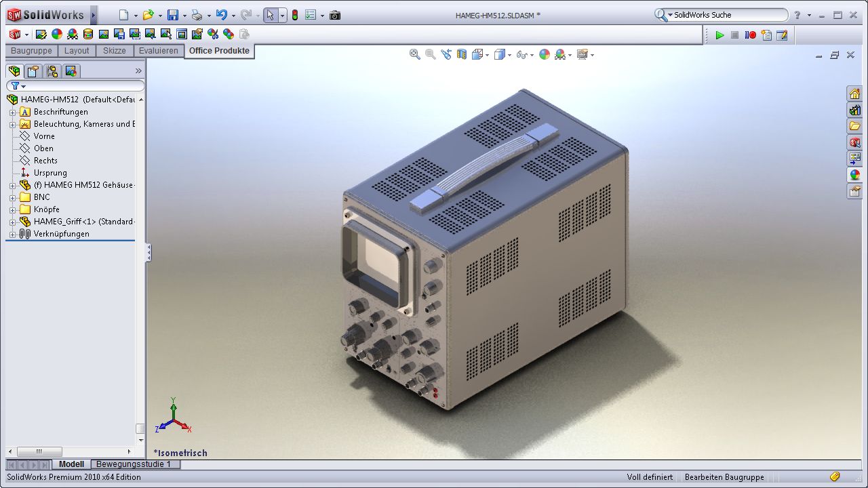Screen dimensions: 868x488
Task: Click the Bearbeiten Baugruppe status text
Action: point(724,477)
